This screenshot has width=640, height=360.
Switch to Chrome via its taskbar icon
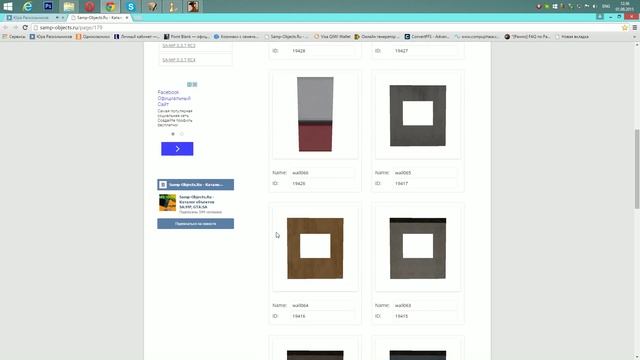click(110, 6)
